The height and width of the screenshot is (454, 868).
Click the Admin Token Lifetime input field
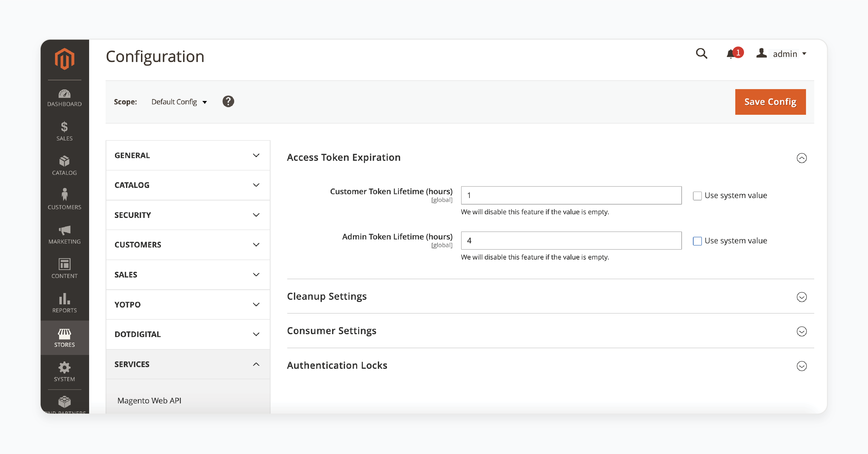(571, 240)
